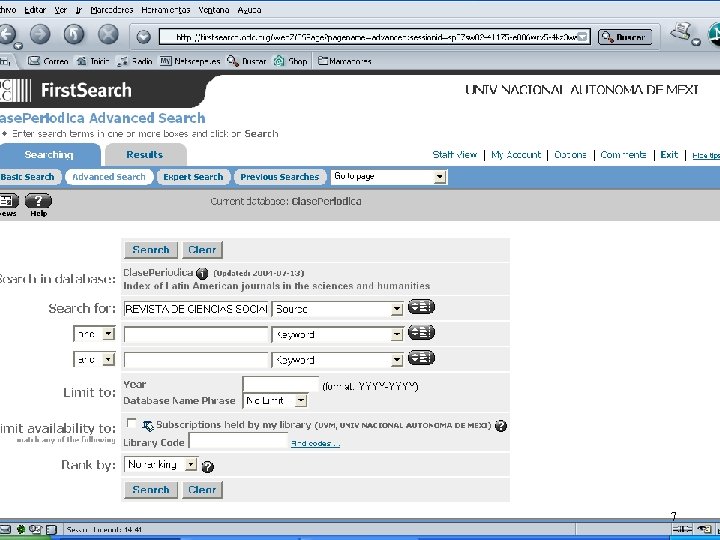Open the second Keyword index dropdown
This screenshot has width=720, height=540.
coord(338,360)
